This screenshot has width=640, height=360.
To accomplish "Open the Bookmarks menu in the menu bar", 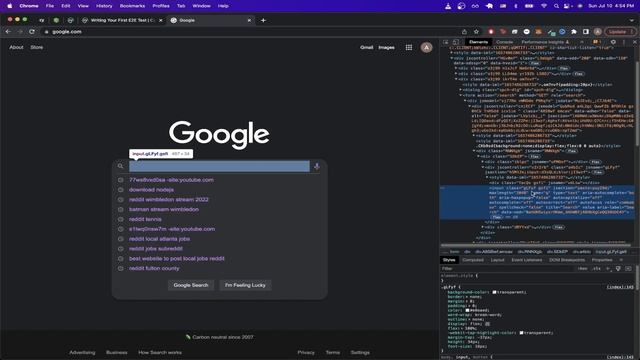I will coord(132,6).
